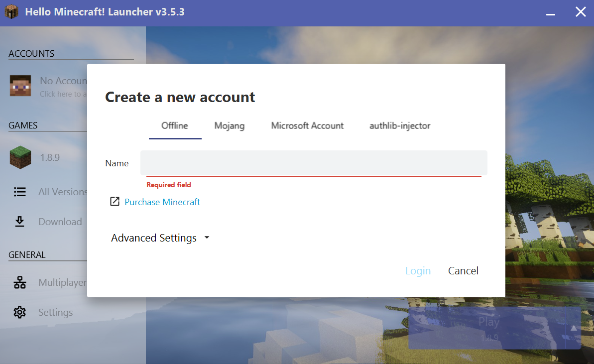Close the launcher window
This screenshot has width=594, height=364.
(x=581, y=12)
